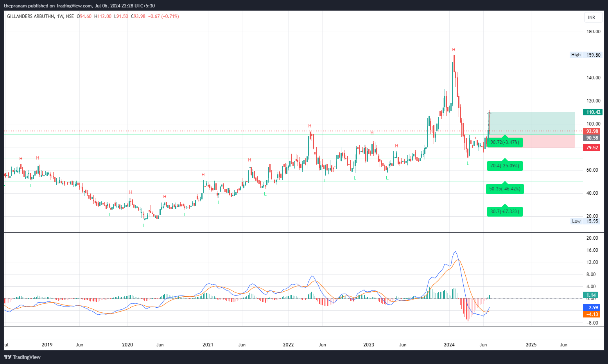The width and height of the screenshot is (608, 364).
Task: Click the 2019 time axis label
Action: [47, 345]
